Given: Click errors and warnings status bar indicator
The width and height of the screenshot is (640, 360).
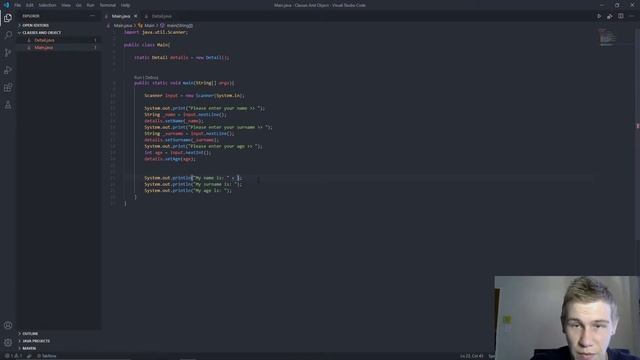Looking at the screenshot, I should click(x=13, y=356).
